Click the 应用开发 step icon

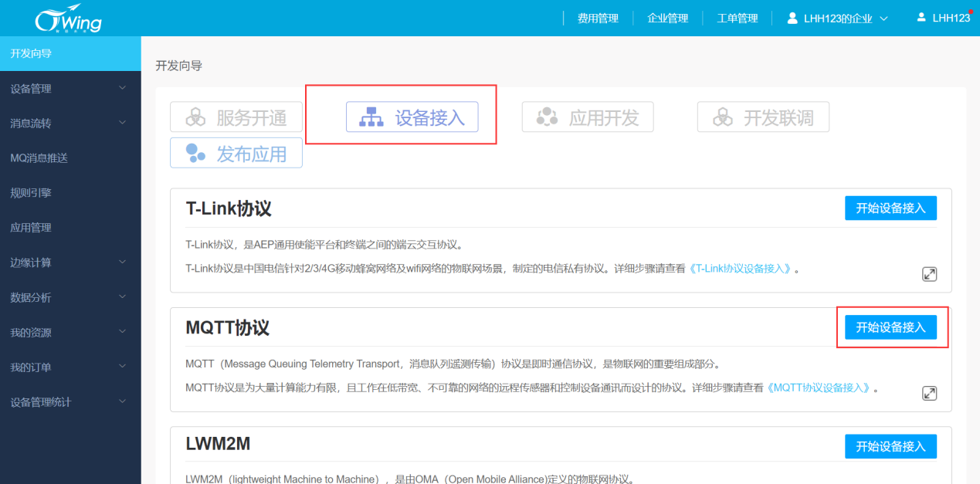click(x=548, y=117)
